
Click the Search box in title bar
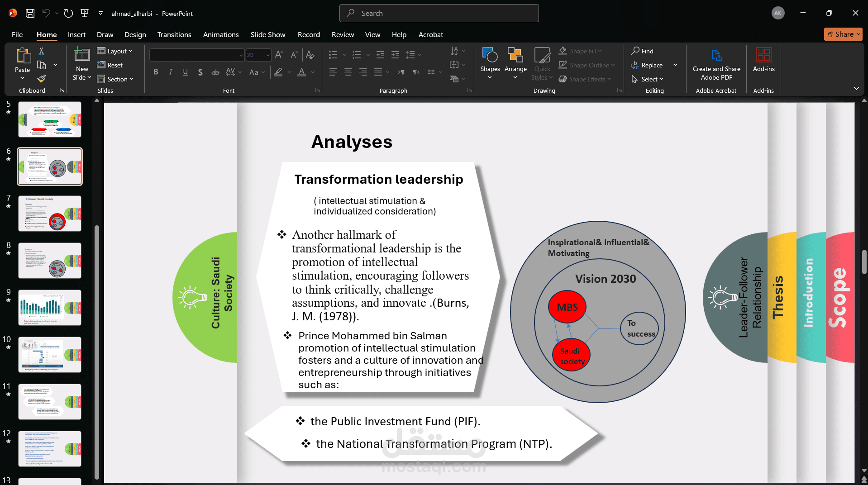(x=439, y=13)
